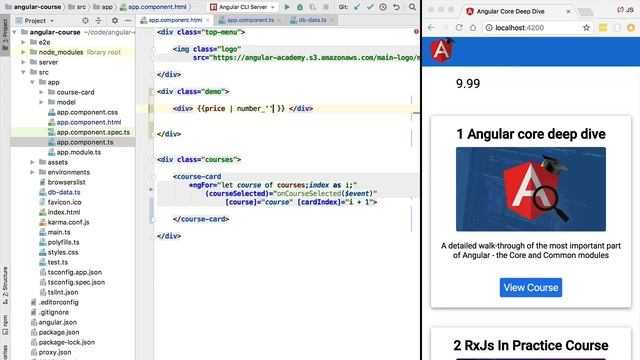Click the red error indicator in the editor
Image resolution: width=640 pixels, height=360 pixels.
(416, 31)
